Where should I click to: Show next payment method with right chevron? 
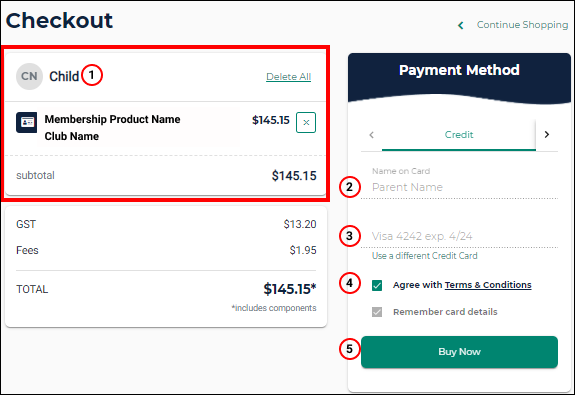click(547, 135)
